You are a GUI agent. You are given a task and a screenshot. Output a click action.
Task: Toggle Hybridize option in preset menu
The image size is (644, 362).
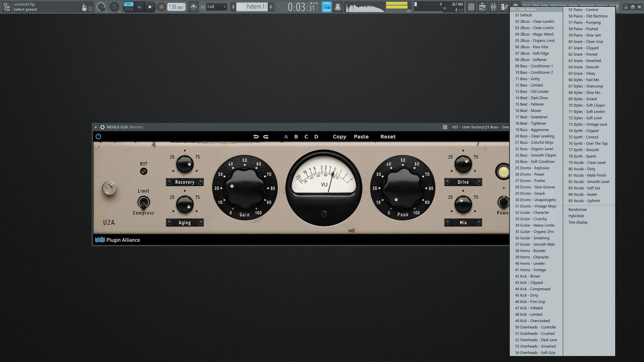click(x=589, y=216)
